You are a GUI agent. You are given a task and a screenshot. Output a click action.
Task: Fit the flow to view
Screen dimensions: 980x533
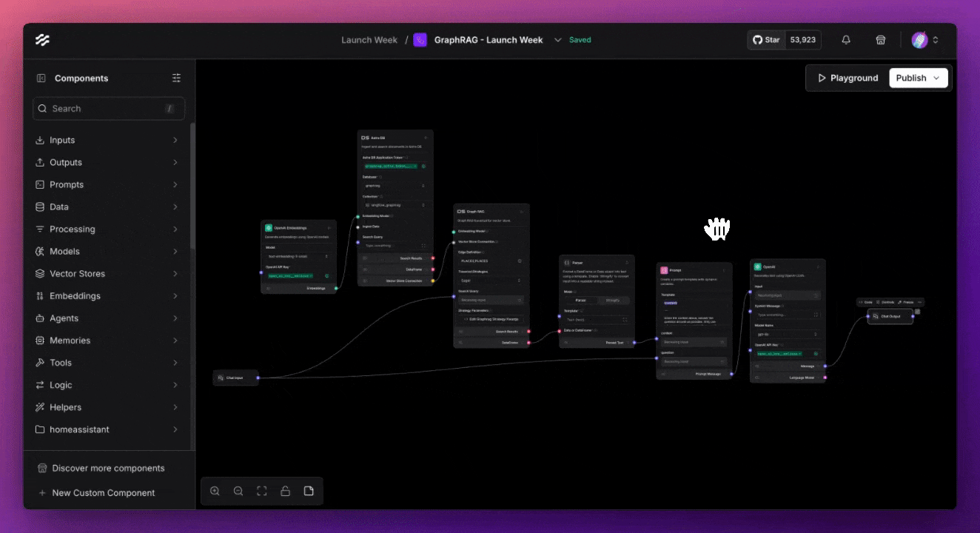[x=262, y=491]
